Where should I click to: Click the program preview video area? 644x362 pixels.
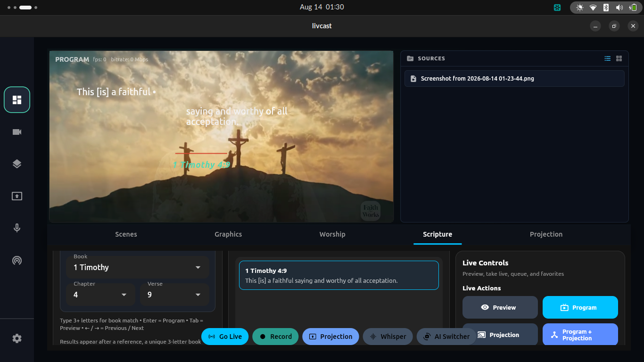(x=222, y=136)
